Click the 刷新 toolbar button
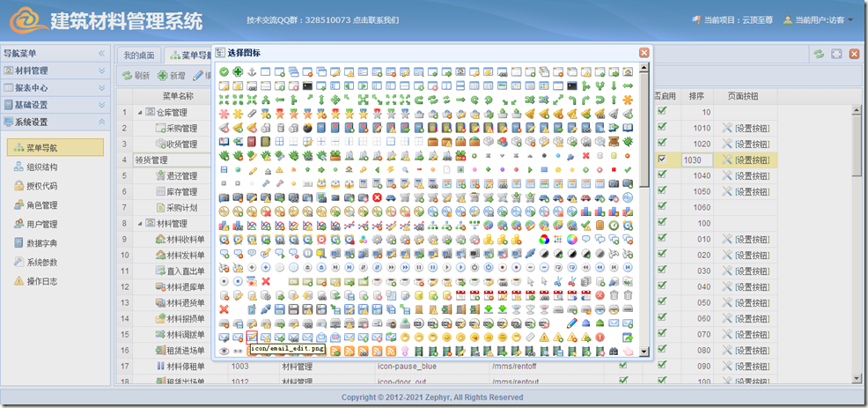This screenshot has width=868, height=408. (x=136, y=76)
